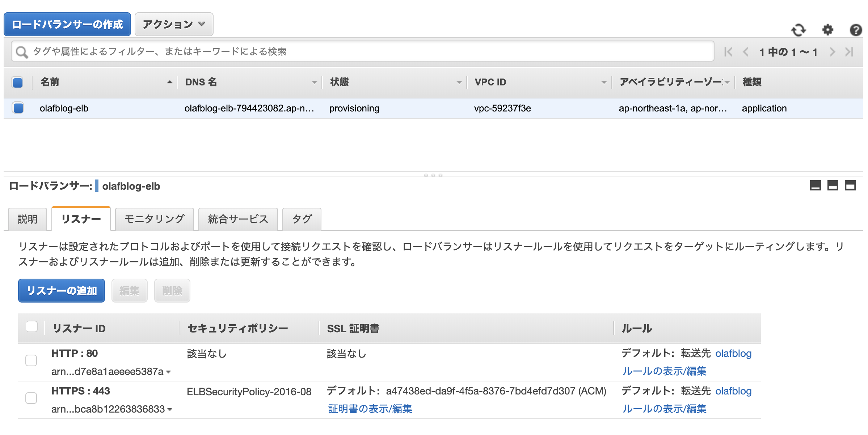The height and width of the screenshot is (435, 868).
Task: Switch to the モニタリング tab
Action: tap(154, 219)
